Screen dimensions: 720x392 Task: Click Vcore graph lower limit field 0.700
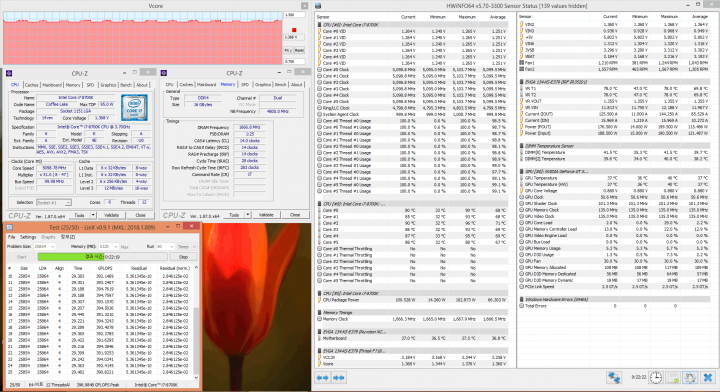coord(294,61)
